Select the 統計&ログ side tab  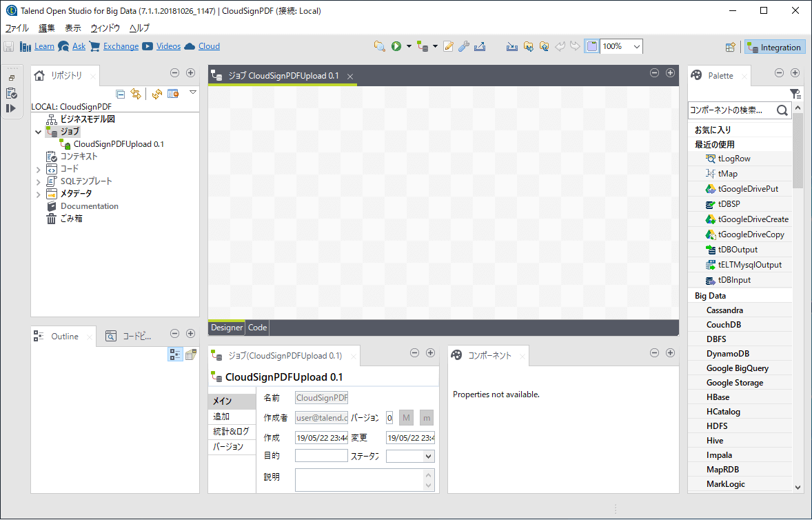(232, 432)
